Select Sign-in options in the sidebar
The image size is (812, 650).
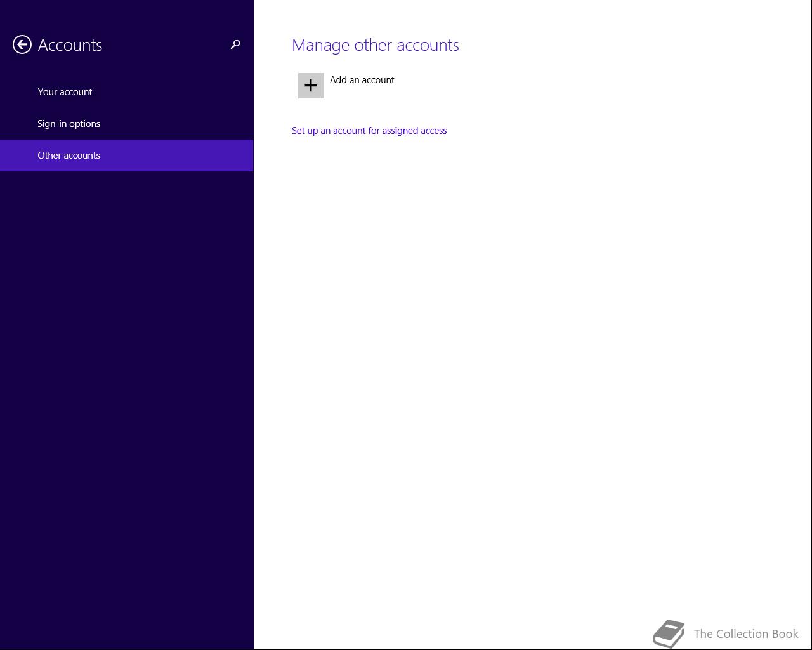click(x=127, y=124)
